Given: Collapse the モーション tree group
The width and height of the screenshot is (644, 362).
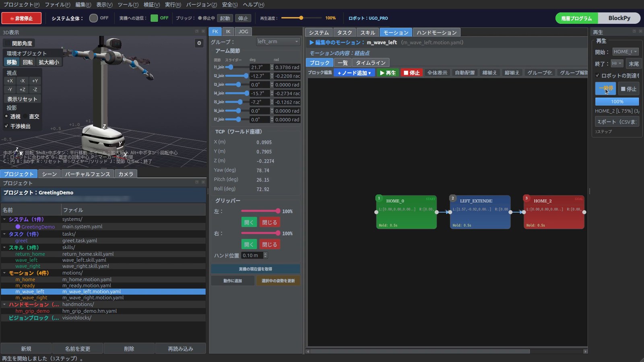Looking at the screenshot, I should 4,273.
